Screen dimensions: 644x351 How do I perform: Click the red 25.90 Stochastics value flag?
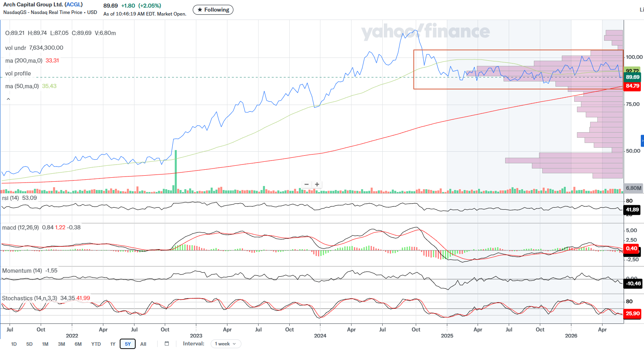(632, 313)
